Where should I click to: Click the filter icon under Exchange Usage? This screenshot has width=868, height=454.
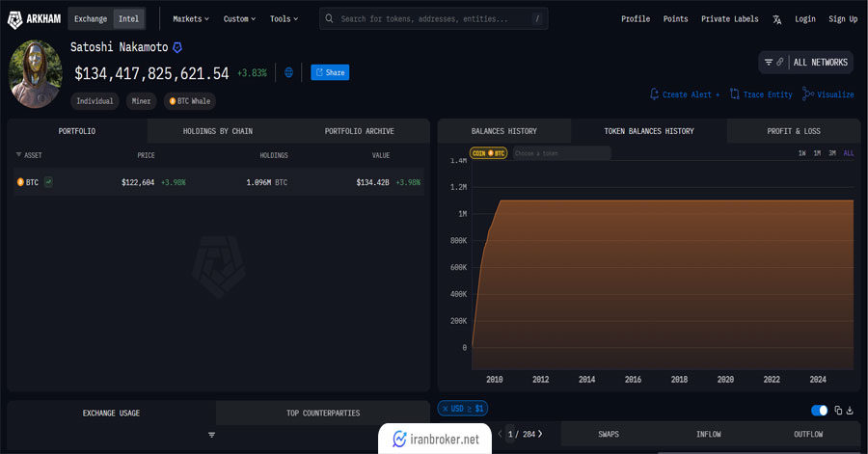pyautogui.click(x=211, y=435)
